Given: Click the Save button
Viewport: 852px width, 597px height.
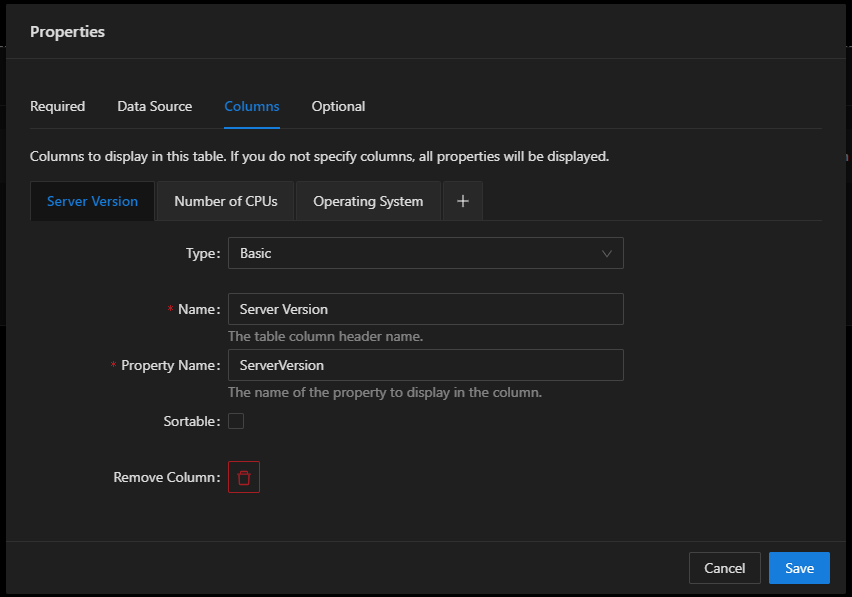Looking at the screenshot, I should click(x=799, y=568).
